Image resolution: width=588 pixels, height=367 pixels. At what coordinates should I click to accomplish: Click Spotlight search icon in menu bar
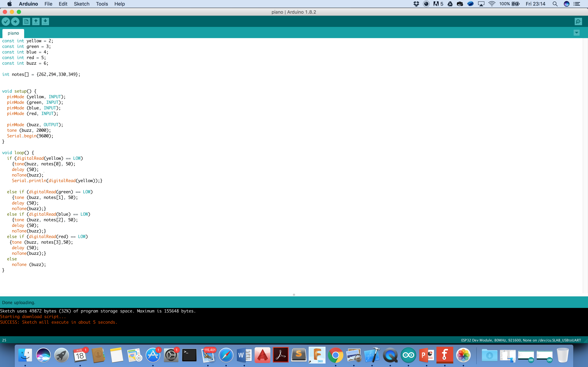555,4
